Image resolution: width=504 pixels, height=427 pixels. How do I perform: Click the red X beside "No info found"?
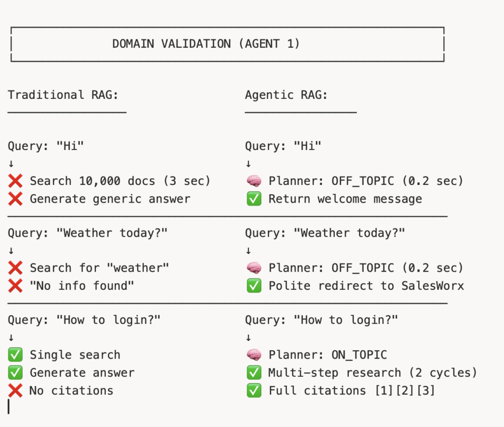15,285
